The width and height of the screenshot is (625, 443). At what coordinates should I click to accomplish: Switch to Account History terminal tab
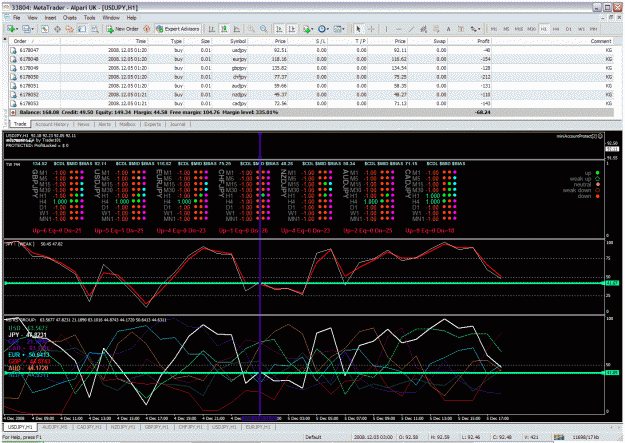52,124
